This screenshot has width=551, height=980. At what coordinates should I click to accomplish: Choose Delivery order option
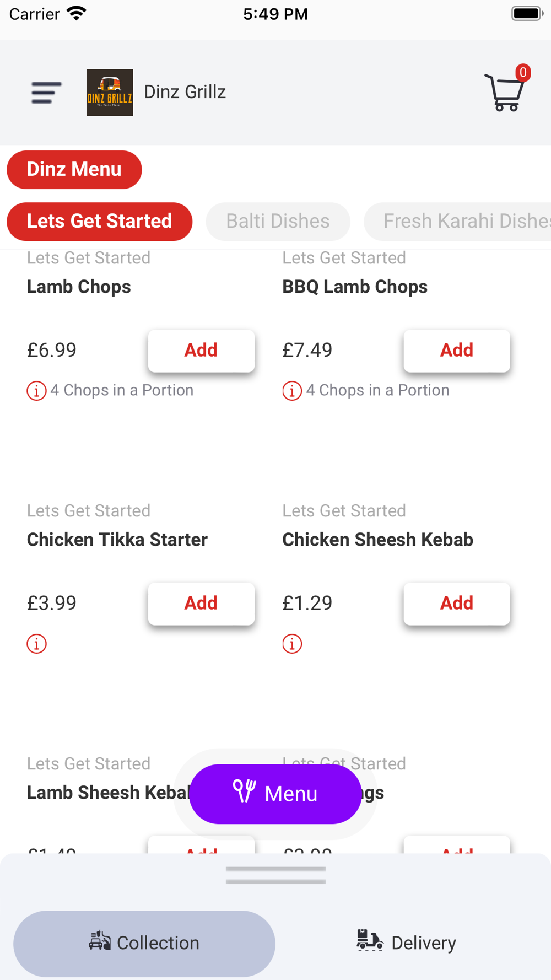(x=407, y=944)
